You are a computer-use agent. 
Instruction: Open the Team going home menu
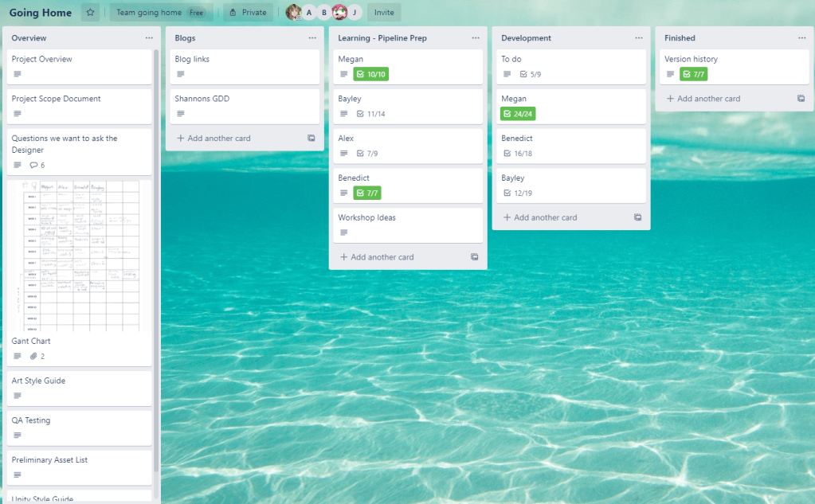click(x=159, y=13)
